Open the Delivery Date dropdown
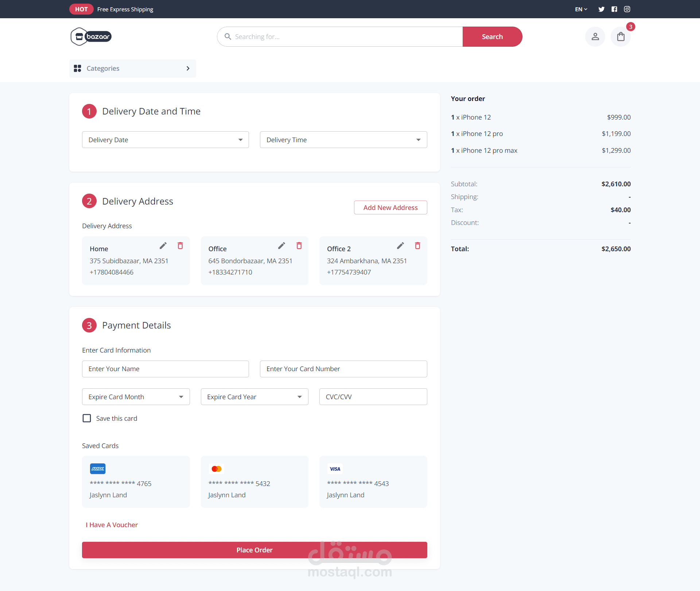 [x=165, y=140]
